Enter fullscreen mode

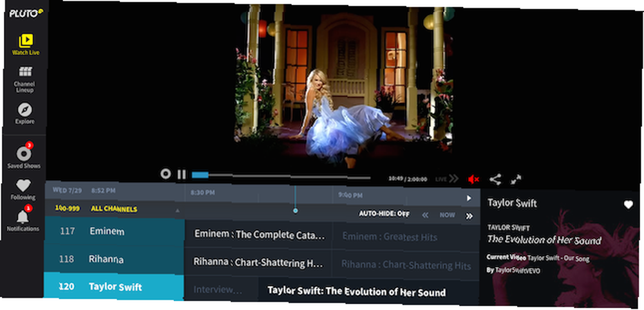516,179
